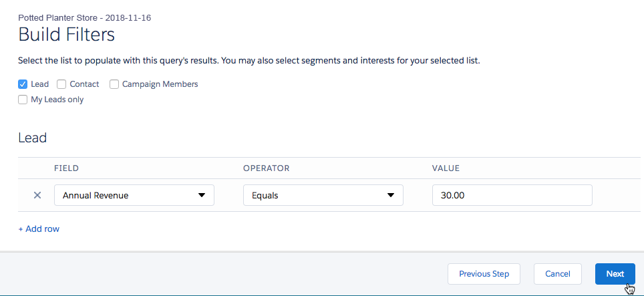This screenshot has height=296, width=644.
Task: Click the arrow on the Equals selector
Action: 391,195
